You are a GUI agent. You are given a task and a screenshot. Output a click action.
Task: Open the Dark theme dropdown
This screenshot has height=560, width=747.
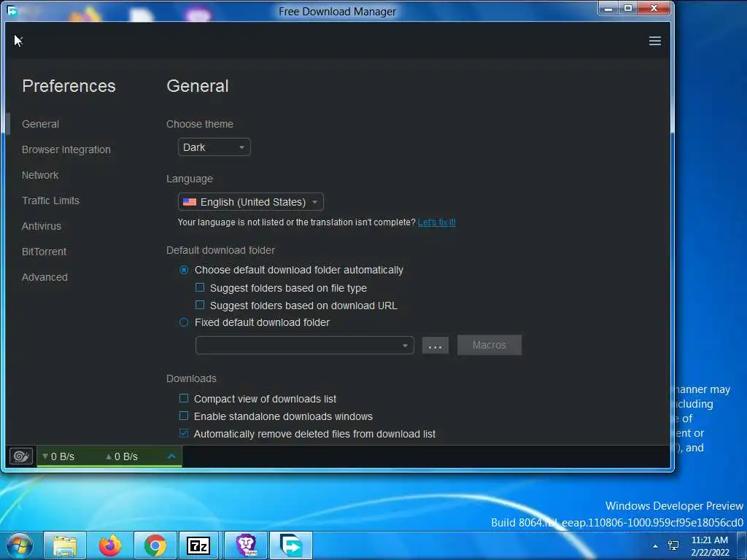[214, 147]
